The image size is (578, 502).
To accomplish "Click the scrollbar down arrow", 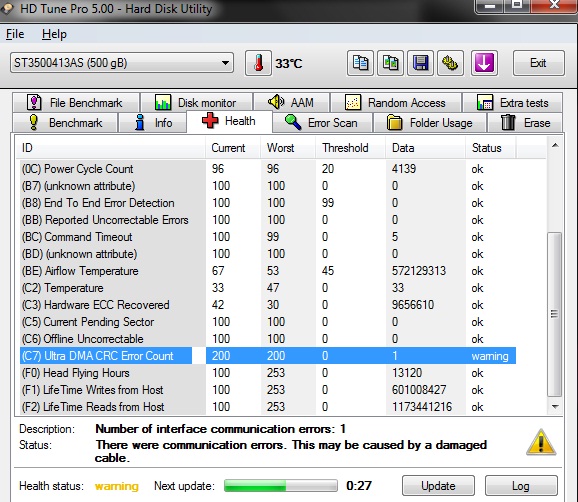I will 555,407.
